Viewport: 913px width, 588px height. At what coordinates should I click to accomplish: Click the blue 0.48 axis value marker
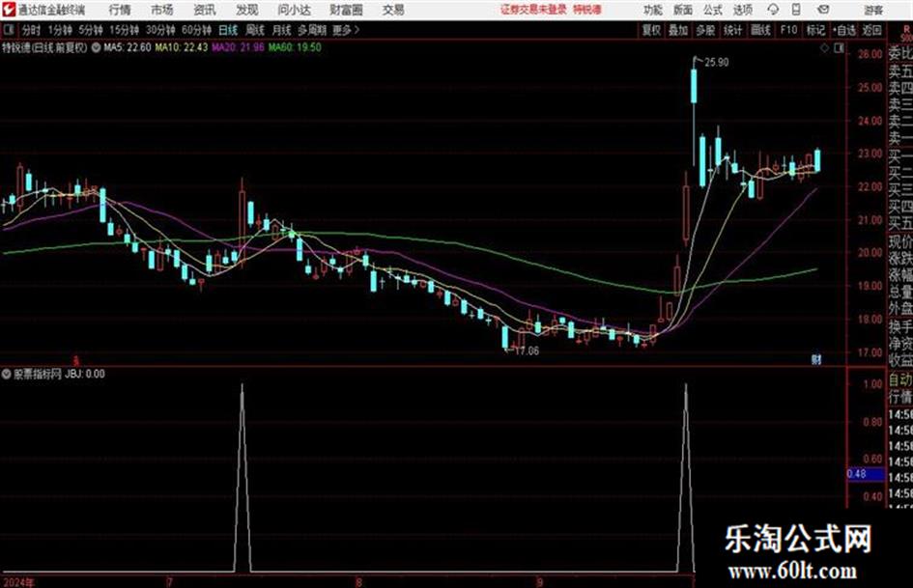click(866, 474)
